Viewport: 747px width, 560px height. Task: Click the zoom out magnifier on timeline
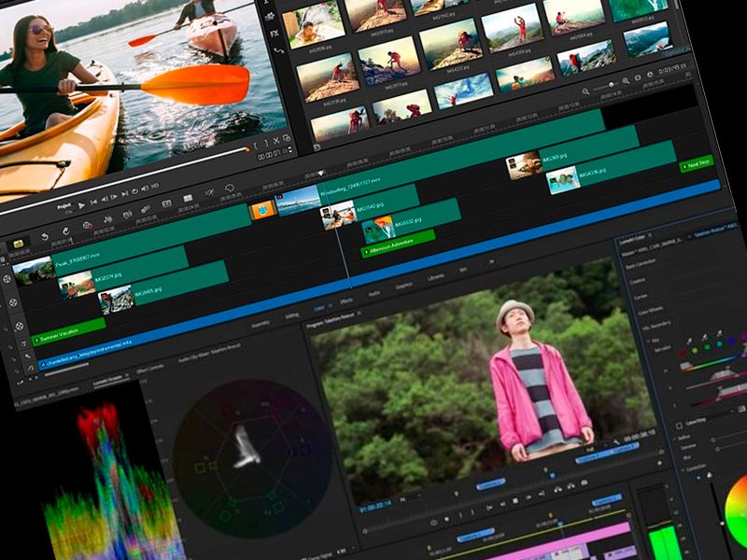point(586,91)
